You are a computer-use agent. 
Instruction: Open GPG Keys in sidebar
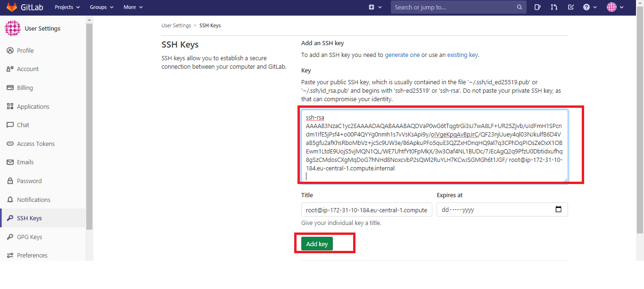pos(29,237)
